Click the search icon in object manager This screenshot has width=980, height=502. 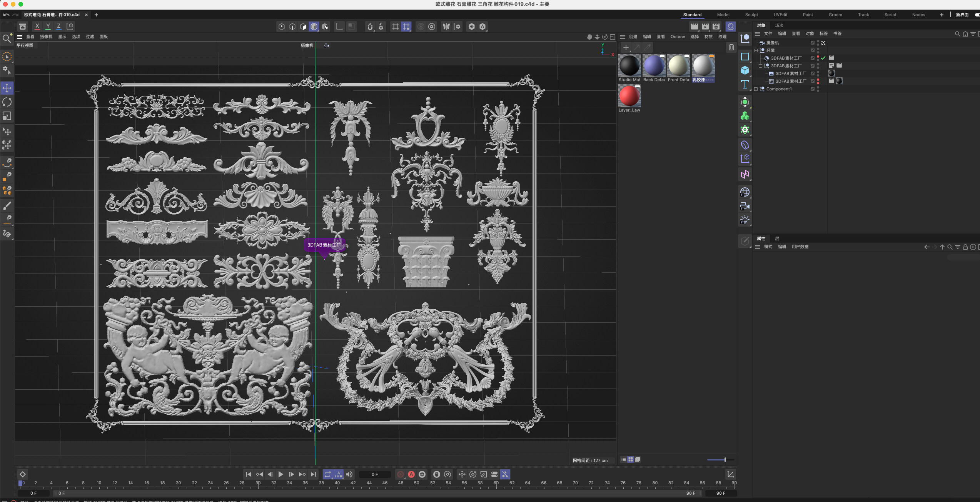tap(957, 34)
